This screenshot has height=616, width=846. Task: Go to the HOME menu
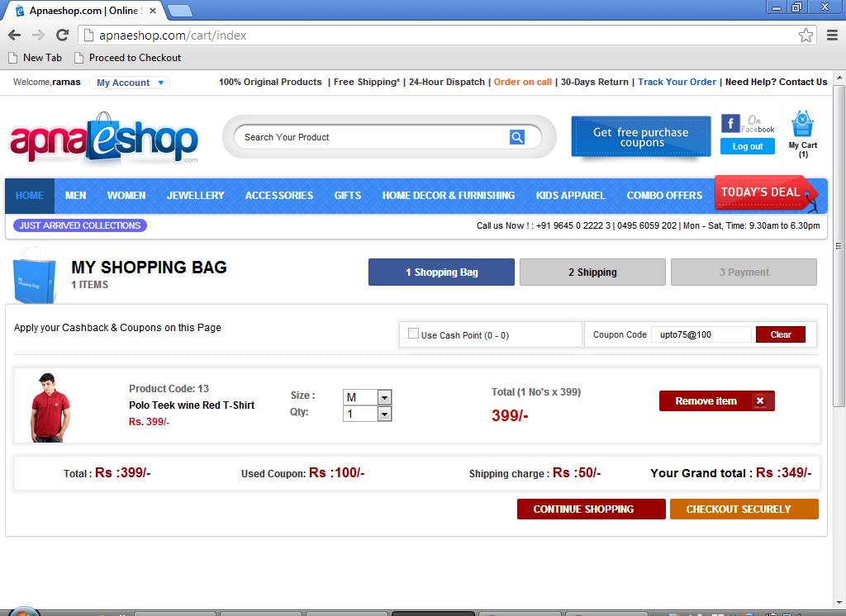point(30,195)
